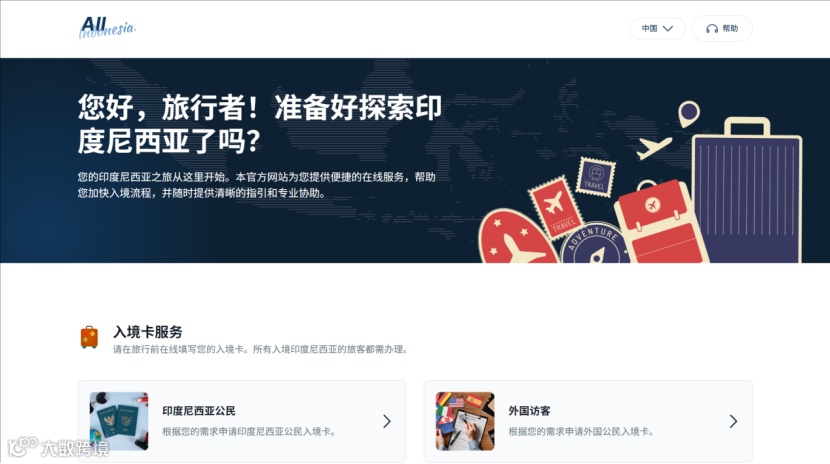Screen dimensions: 830x464
Task: Click the headset icon in 帮助 button
Action: click(712, 29)
